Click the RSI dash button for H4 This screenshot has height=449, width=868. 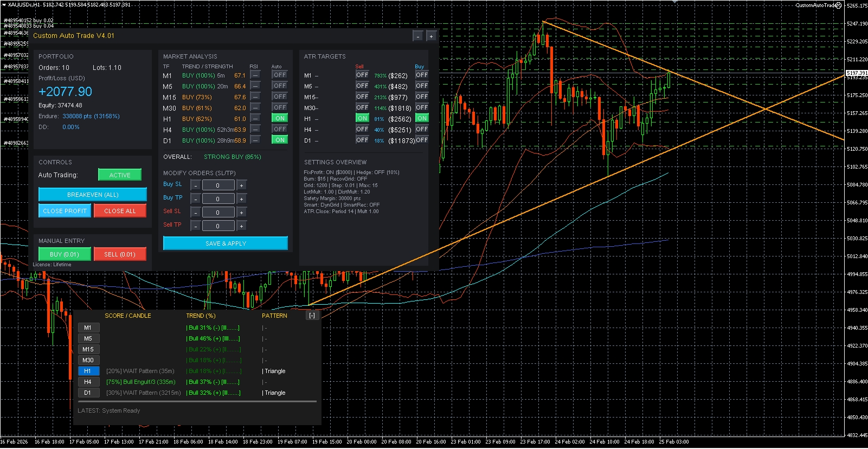click(x=255, y=130)
